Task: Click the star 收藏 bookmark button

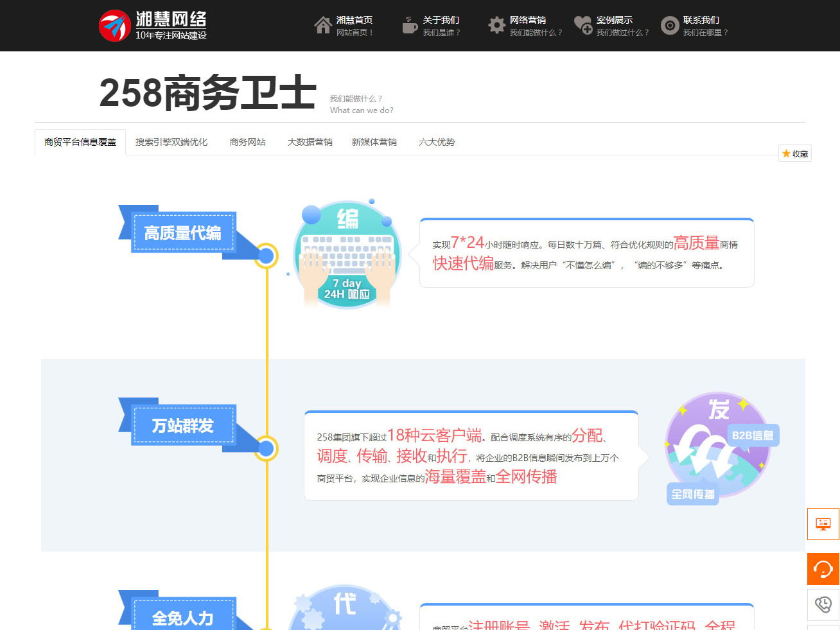Action: pos(795,153)
